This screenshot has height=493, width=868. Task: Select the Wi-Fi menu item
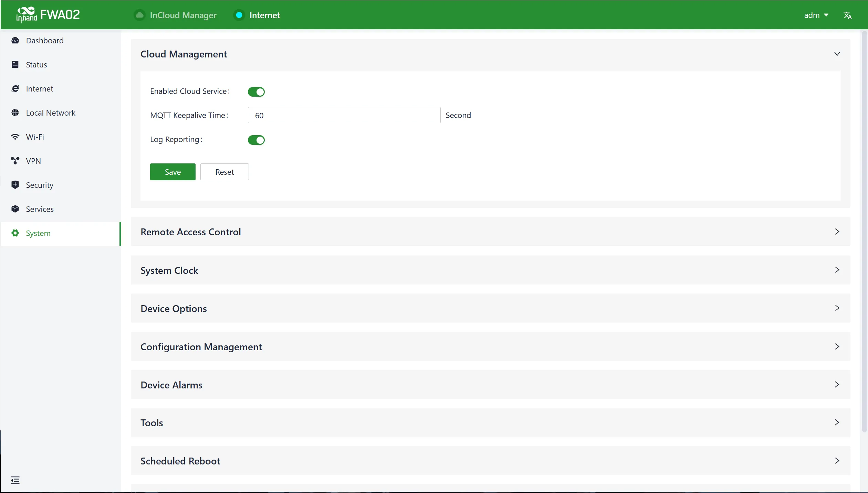pos(61,137)
